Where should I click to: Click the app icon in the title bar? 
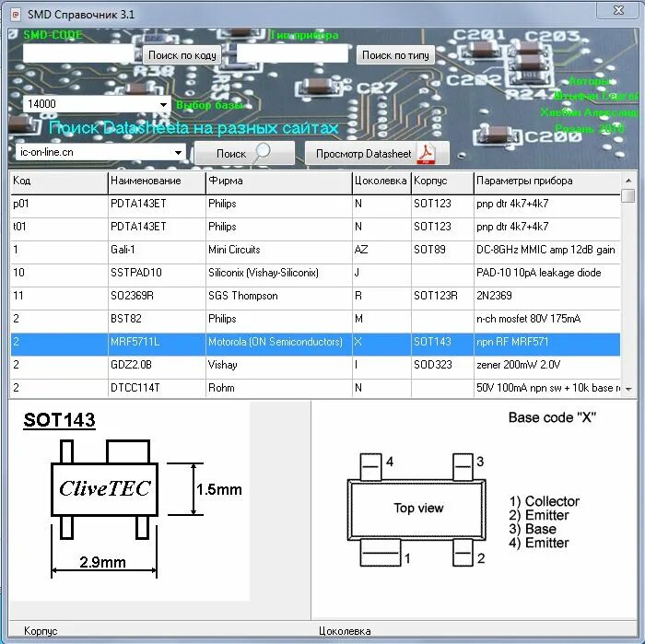(x=16, y=15)
